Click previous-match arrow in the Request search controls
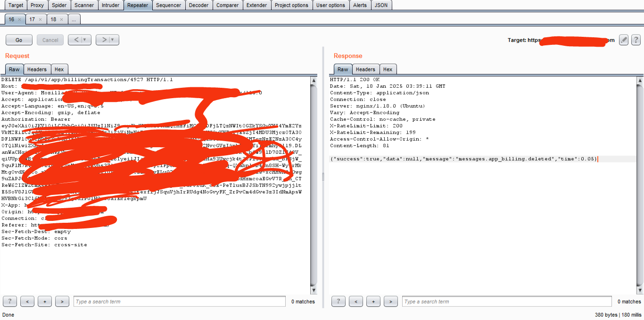644x320 pixels. tap(27, 301)
